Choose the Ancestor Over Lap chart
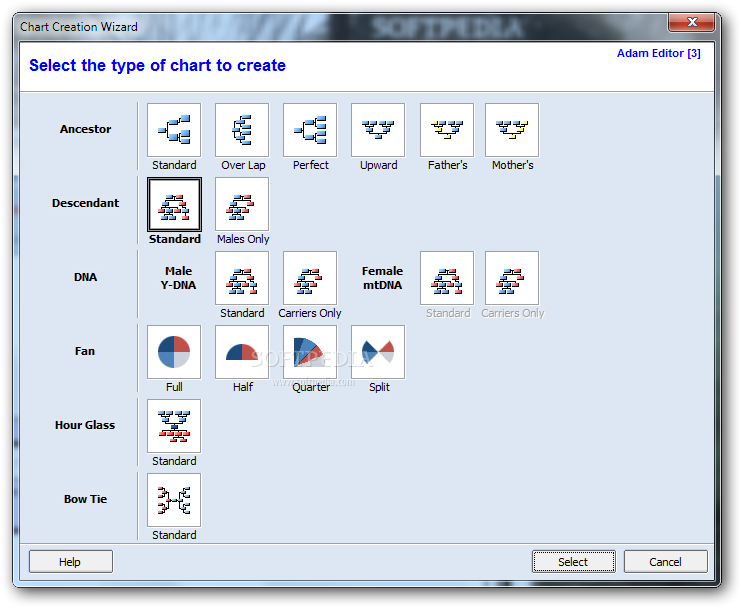This screenshot has height=608, width=742. [242, 130]
